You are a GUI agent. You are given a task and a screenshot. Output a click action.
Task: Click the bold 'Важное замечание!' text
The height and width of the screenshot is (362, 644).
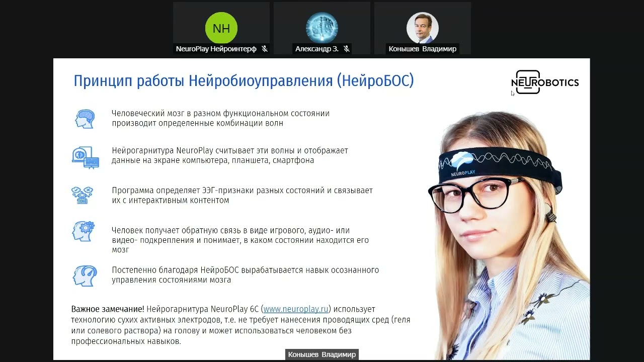(x=108, y=309)
